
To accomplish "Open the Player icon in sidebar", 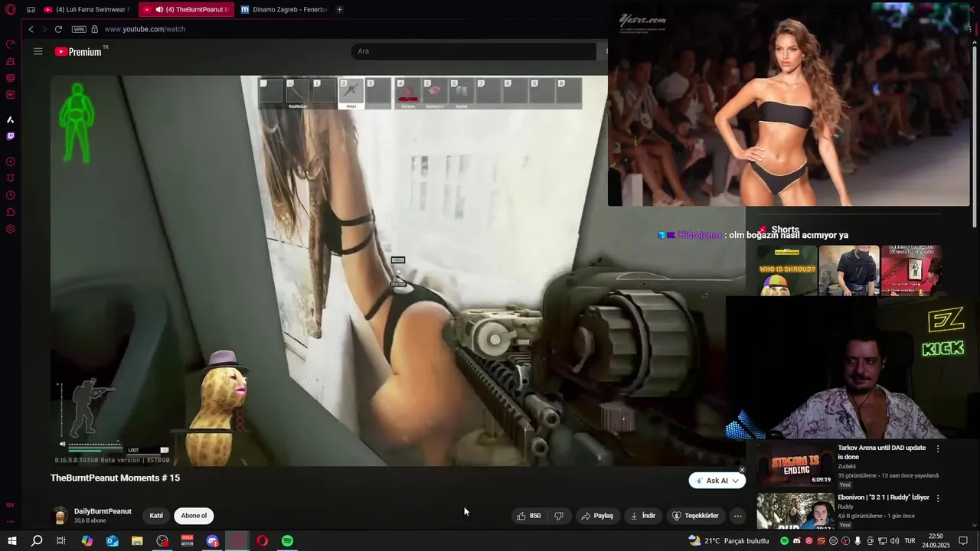I will 11,161.
